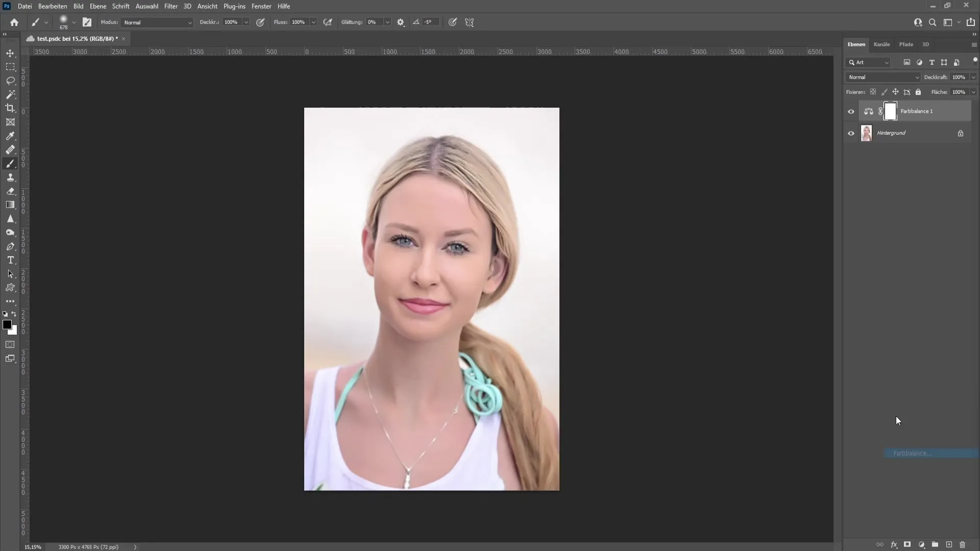Viewport: 980px width, 551px height.
Task: Select the Brush tool in toolbar
Action: pyautogui.click(x=10, y=163)
